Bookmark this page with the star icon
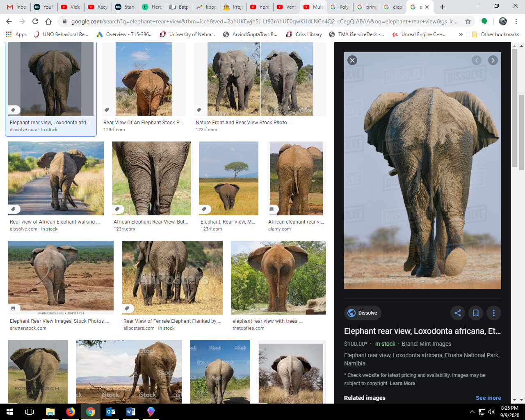This screenshot has width=525, height=420. 468,21
